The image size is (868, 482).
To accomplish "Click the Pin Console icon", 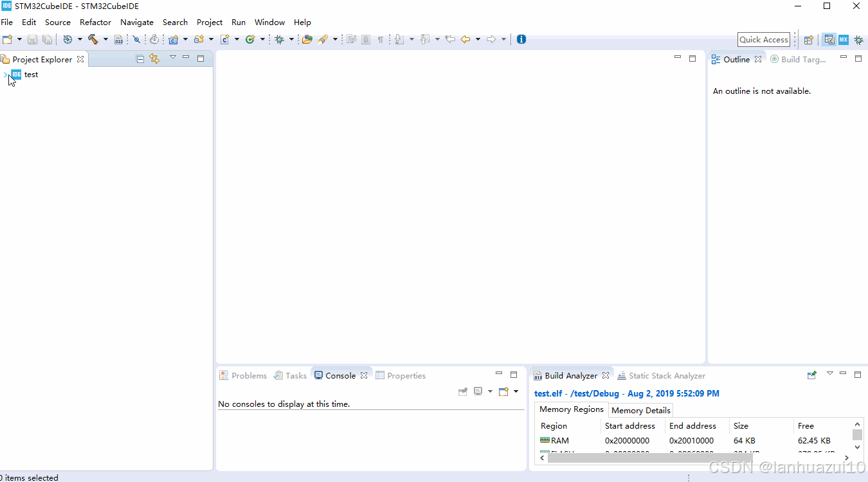I will (463, 391).
